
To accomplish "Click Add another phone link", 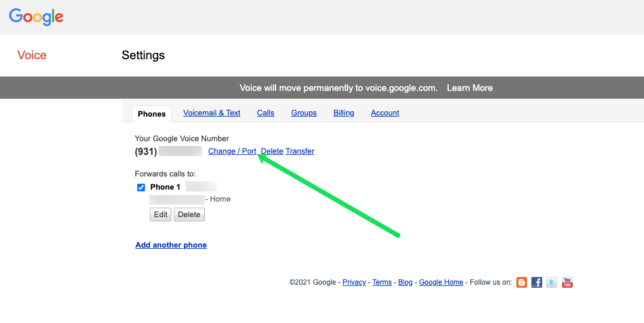I will tap(171, 245).
